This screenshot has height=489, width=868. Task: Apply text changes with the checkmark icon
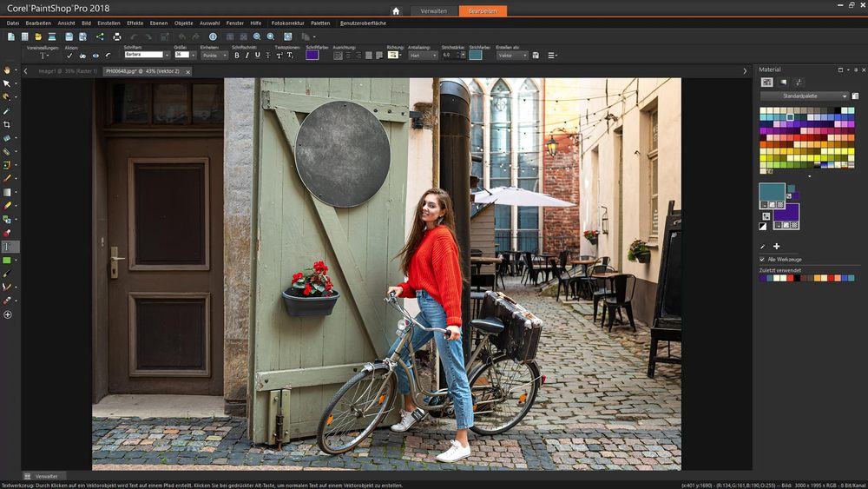[x=69, y=56]
